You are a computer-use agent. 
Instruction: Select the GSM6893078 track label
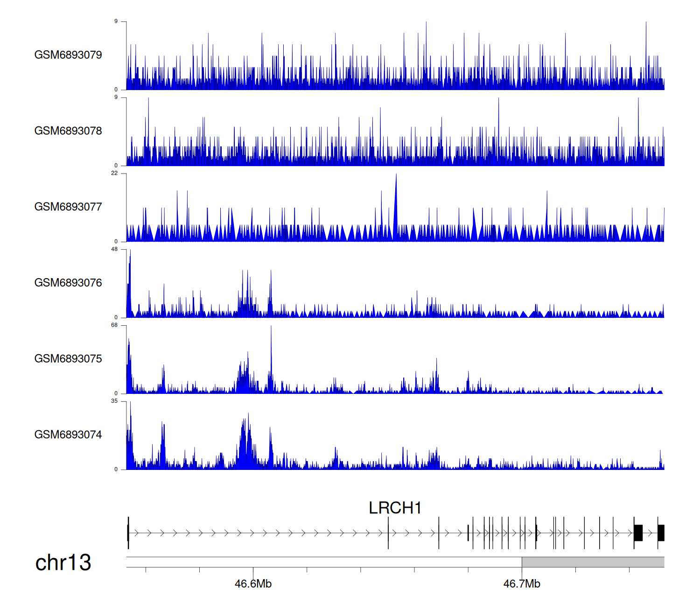click(x=68, y=131)
